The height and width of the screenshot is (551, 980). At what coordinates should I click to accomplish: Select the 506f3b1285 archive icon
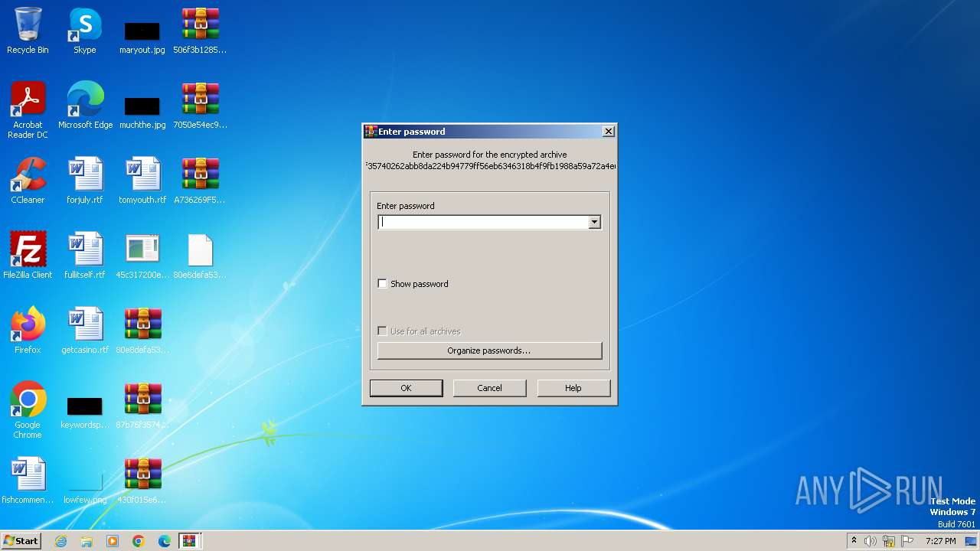[200, 31]
